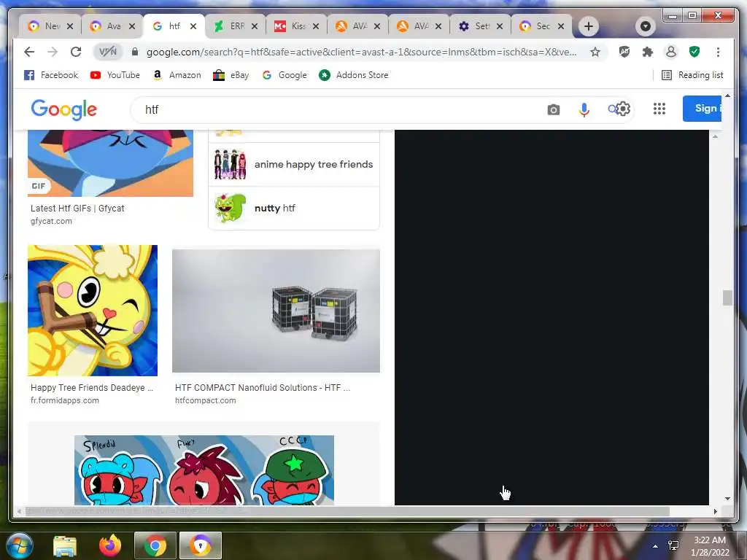Show hidden system tray icons

tap(656, 546)
